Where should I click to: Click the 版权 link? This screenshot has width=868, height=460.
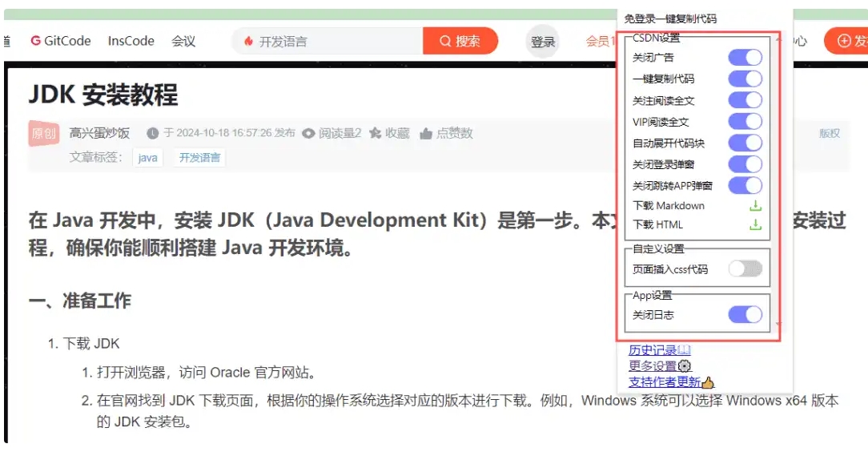830,133
